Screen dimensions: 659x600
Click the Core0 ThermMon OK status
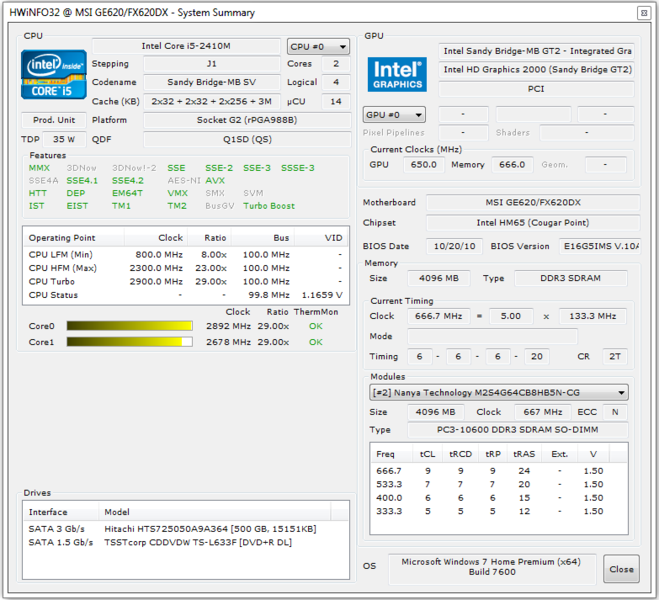coord(316,326)
